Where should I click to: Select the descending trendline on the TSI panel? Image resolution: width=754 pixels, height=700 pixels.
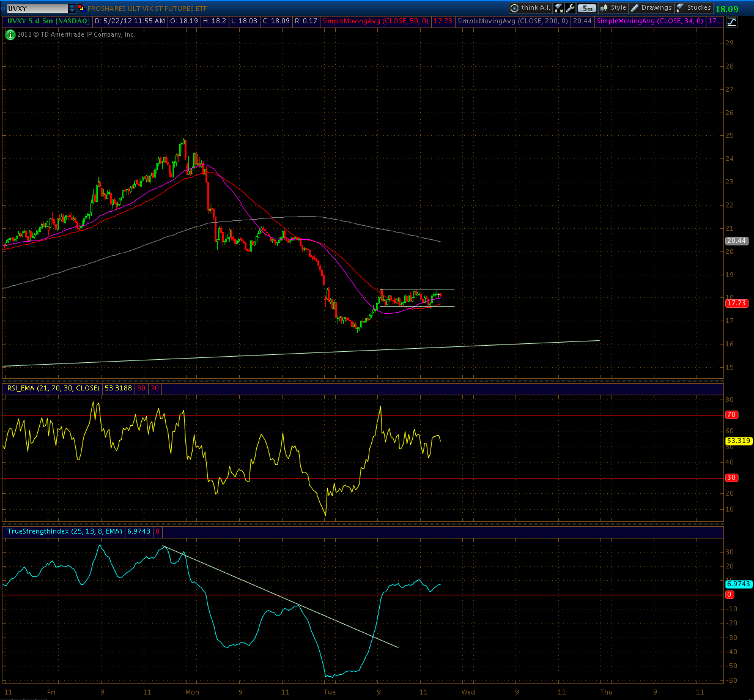click(281, 597)
